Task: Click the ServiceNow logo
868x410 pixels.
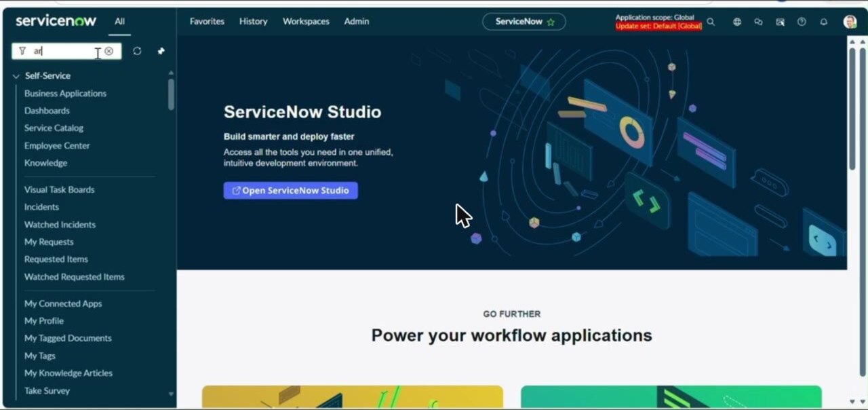Action: [56, 21]
